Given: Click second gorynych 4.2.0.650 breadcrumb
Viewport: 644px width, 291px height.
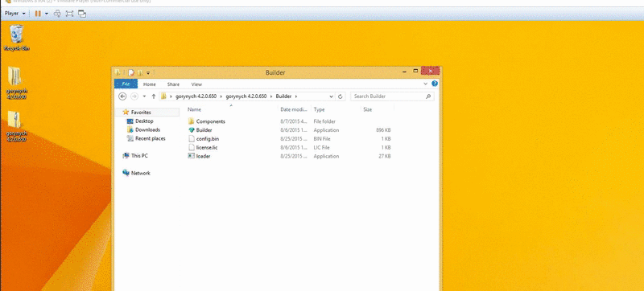Looking at the screenshot, I should pyautogui.click(x=246, y=96).
